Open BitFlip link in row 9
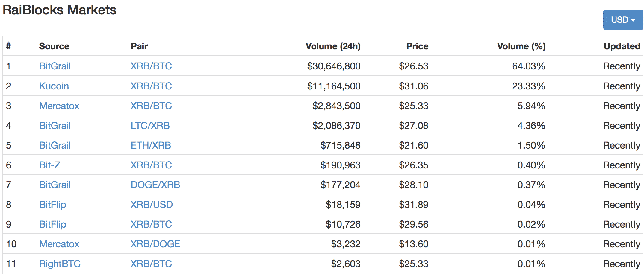This screenshot has width=644, height=274. tap(53, 224)
